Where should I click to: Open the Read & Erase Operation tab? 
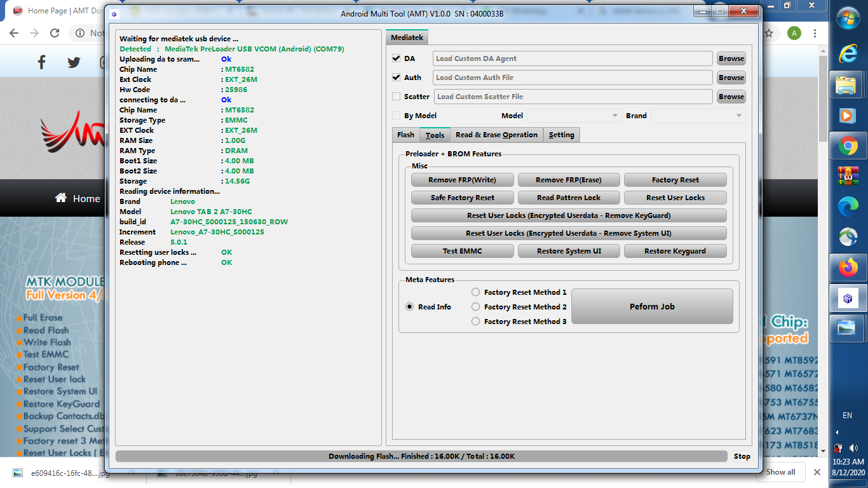tap(497, 135)
